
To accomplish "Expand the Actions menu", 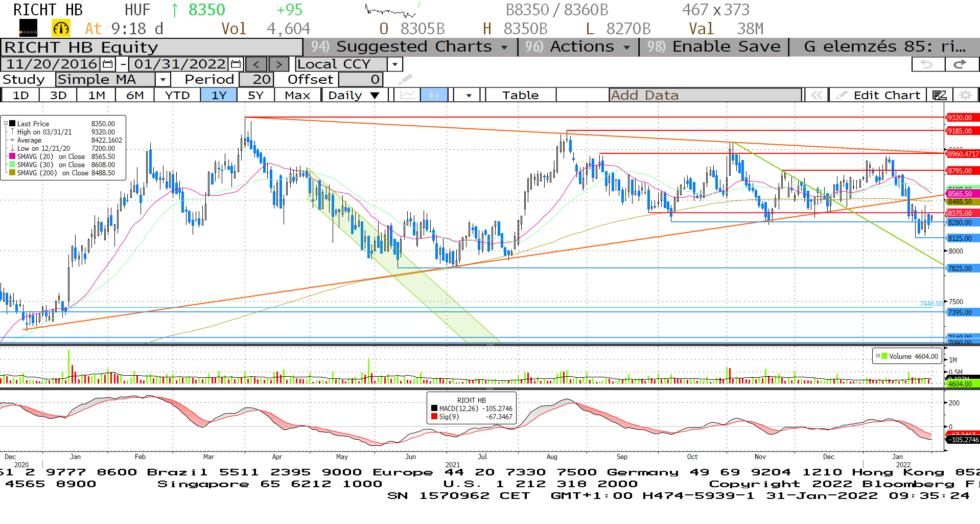I will point(578,47).
